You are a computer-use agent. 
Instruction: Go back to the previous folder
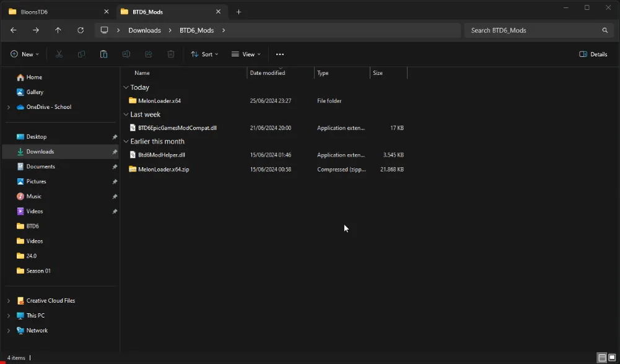click(13, 30)
